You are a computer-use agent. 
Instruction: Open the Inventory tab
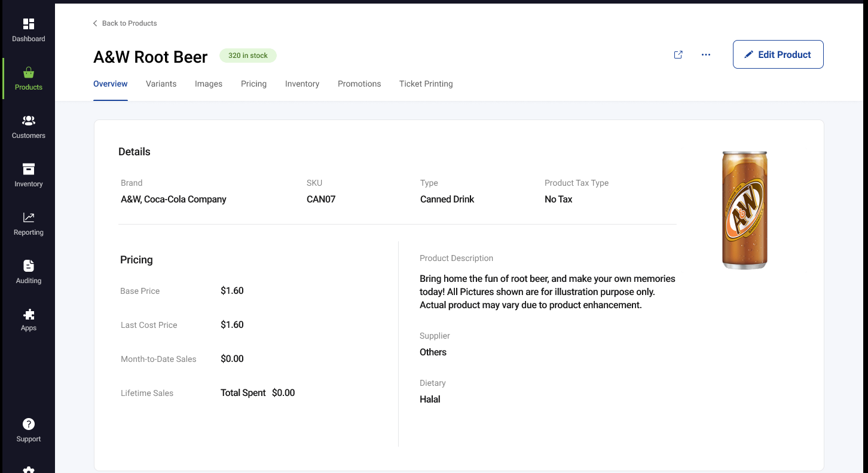(x=302, y=84)
